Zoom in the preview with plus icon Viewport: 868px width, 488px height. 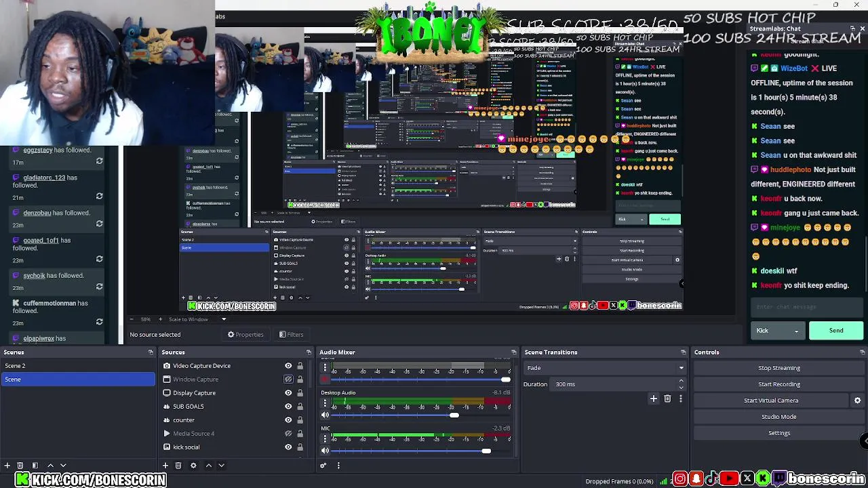tap(160, 319)
